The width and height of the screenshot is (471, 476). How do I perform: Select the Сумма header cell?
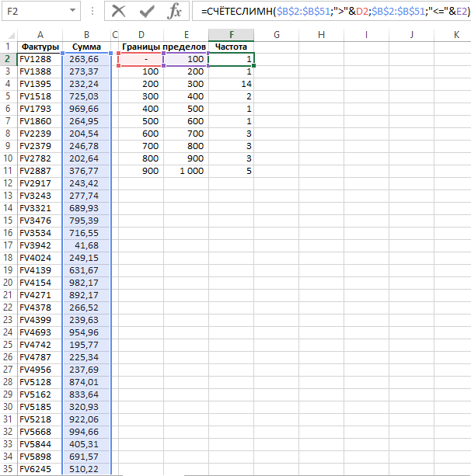86,47
